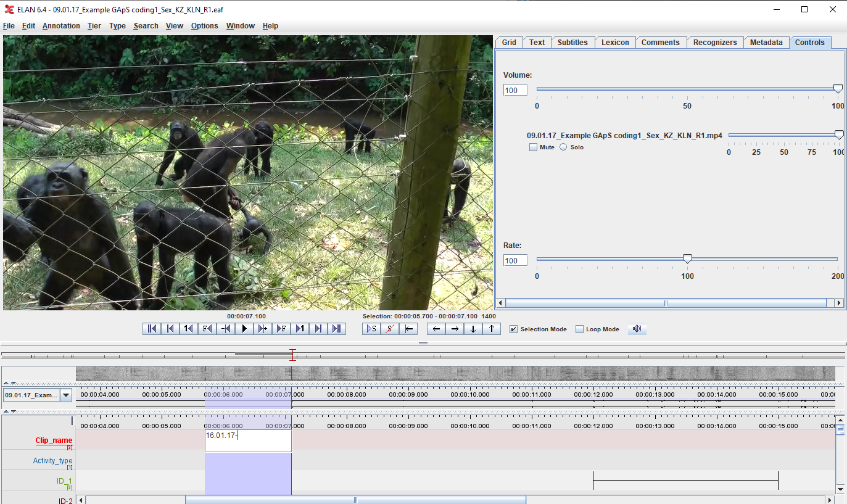Open the View menu
This screenshot has height=504, width=847.
[175, 26]
